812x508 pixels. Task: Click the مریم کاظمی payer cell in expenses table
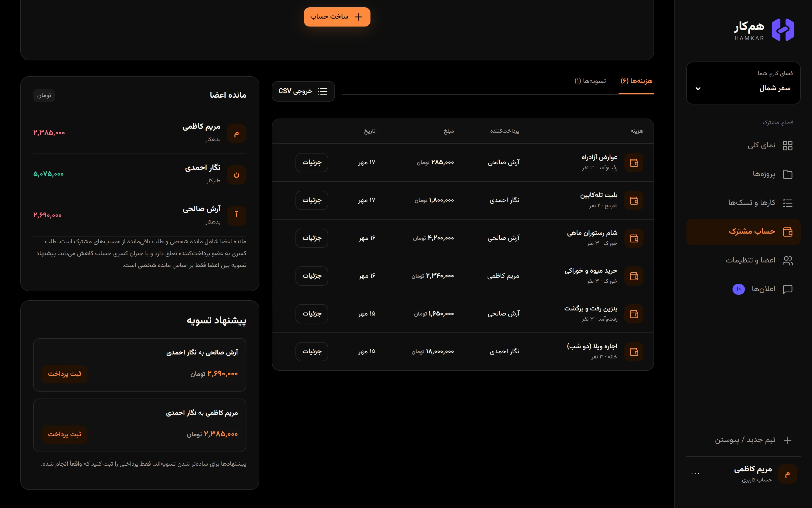(x=503, y=276)
